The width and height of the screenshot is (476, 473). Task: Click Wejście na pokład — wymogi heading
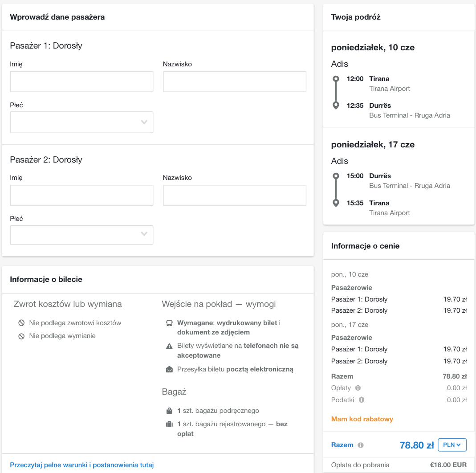click(x=219, y=304)
